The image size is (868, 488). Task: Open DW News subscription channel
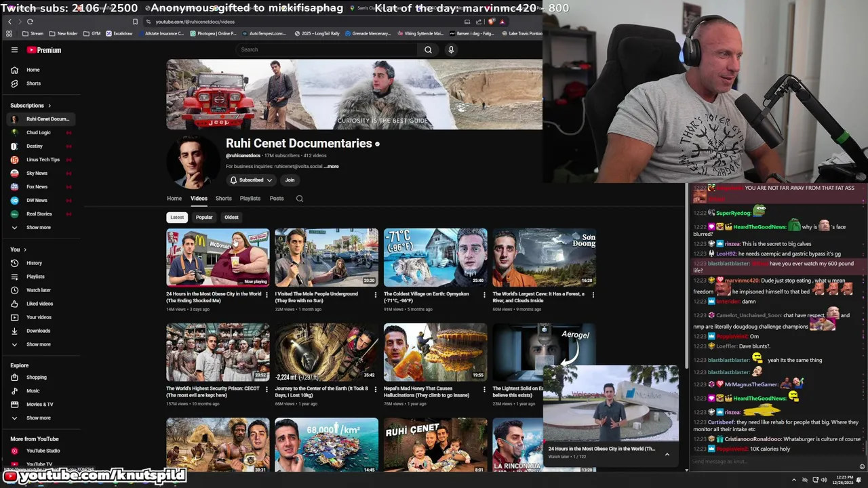tap(41, 201)
